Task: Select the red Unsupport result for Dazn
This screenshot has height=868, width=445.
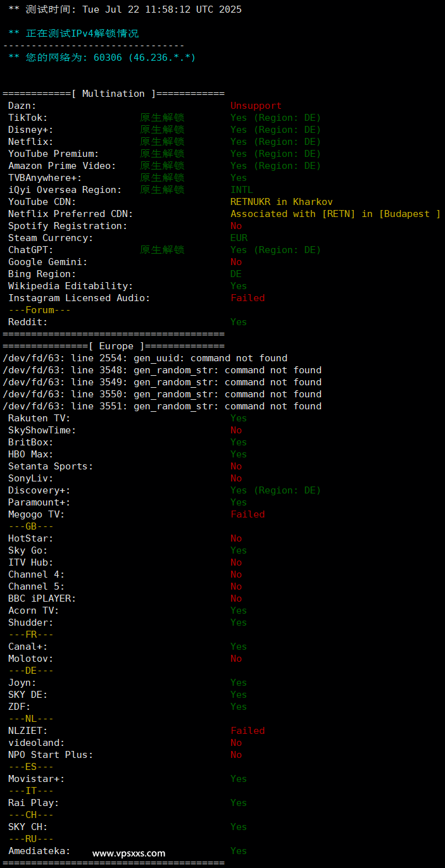Action: tap(256, 106)
